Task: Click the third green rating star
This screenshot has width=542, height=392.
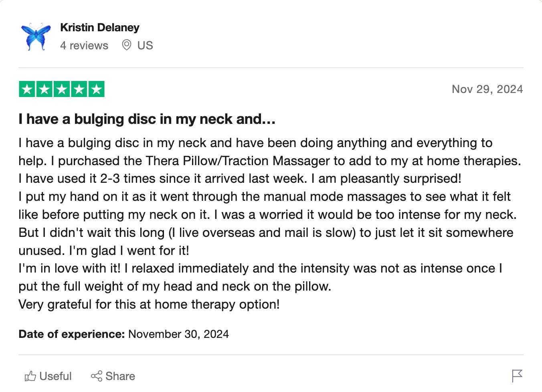Action: [x=62, y=89]
